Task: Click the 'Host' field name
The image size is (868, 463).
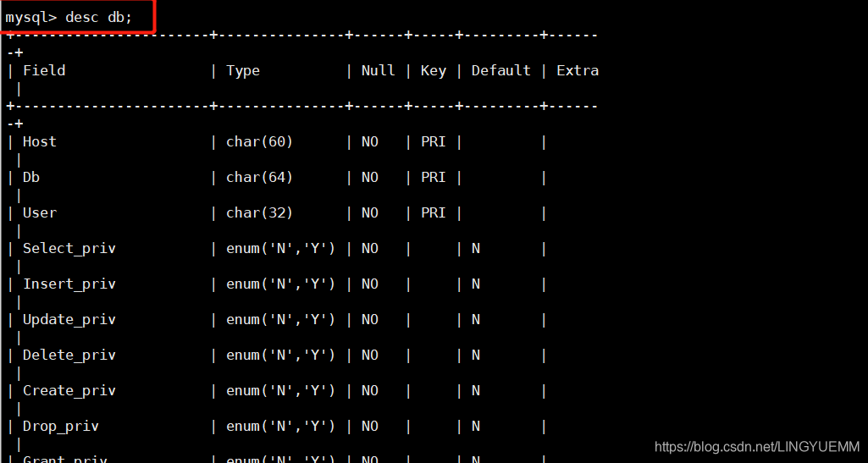Action: [39, 141]
